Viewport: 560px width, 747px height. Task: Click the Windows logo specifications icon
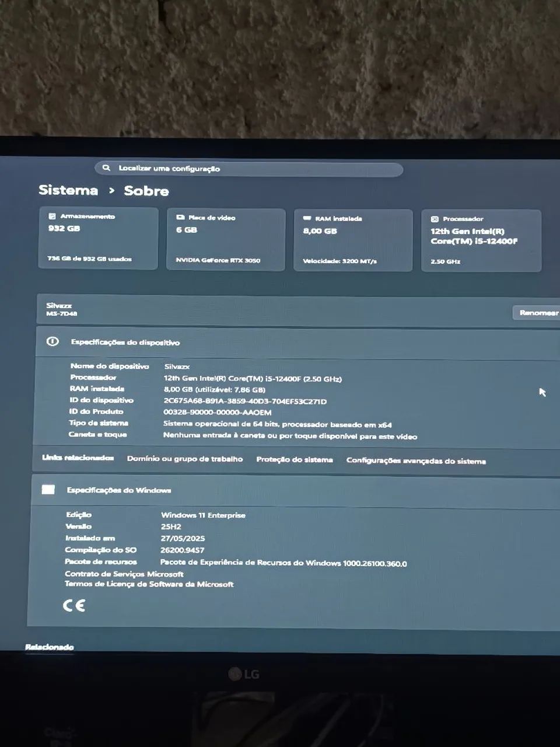(x=48, y=489)
